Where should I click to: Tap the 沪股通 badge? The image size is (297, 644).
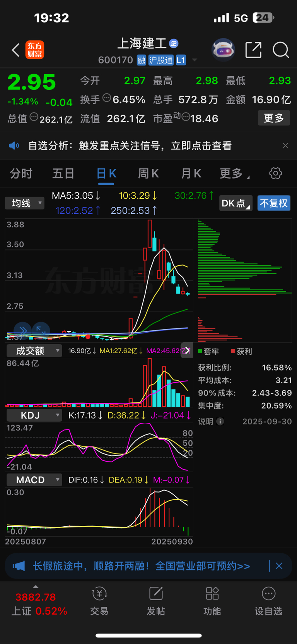(161, 60)
